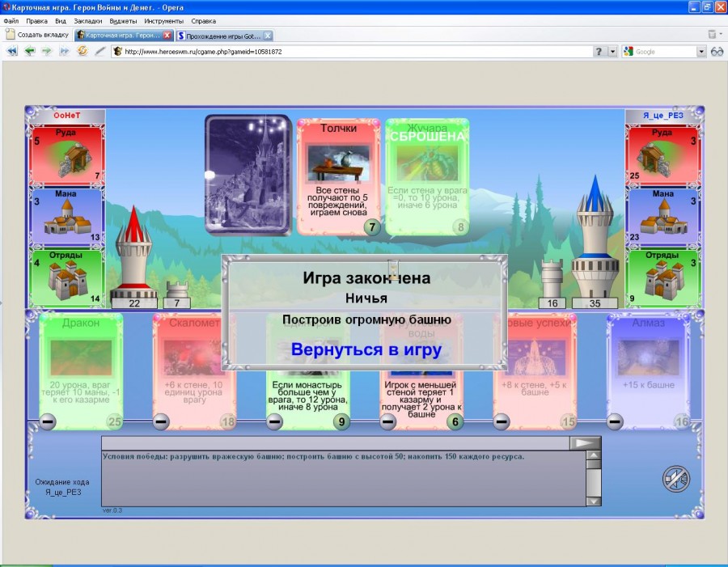
Task: Click Я_це_РЕЗ player Отряды resource panel
Action: pyautogui.click(x=662, y=277)
